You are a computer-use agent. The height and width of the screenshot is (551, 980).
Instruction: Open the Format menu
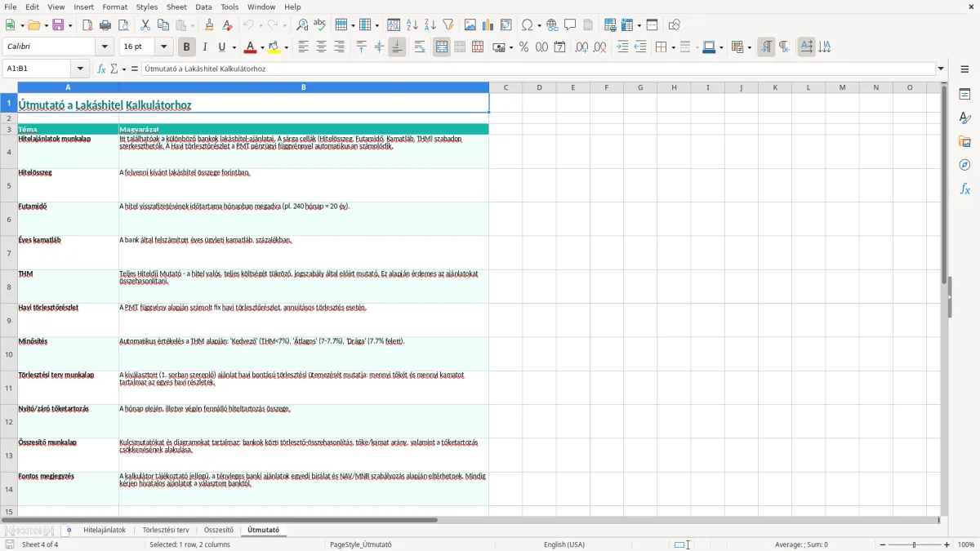115,7
